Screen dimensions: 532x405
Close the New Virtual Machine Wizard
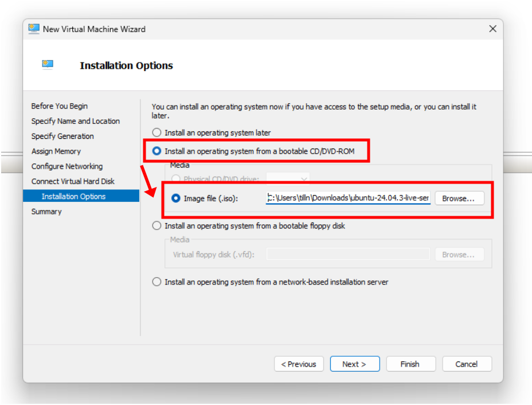coord(492,29)
